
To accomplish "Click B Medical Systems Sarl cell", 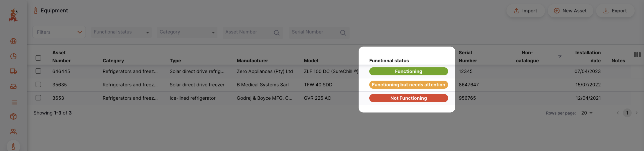I will (x=262, y=85).
